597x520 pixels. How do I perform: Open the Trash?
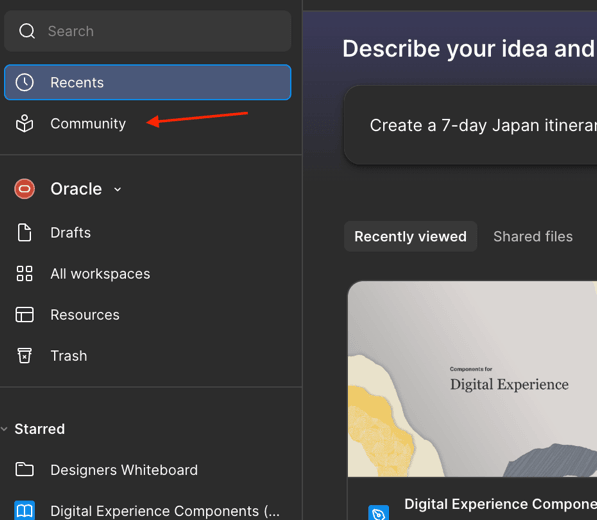[148, 356]
